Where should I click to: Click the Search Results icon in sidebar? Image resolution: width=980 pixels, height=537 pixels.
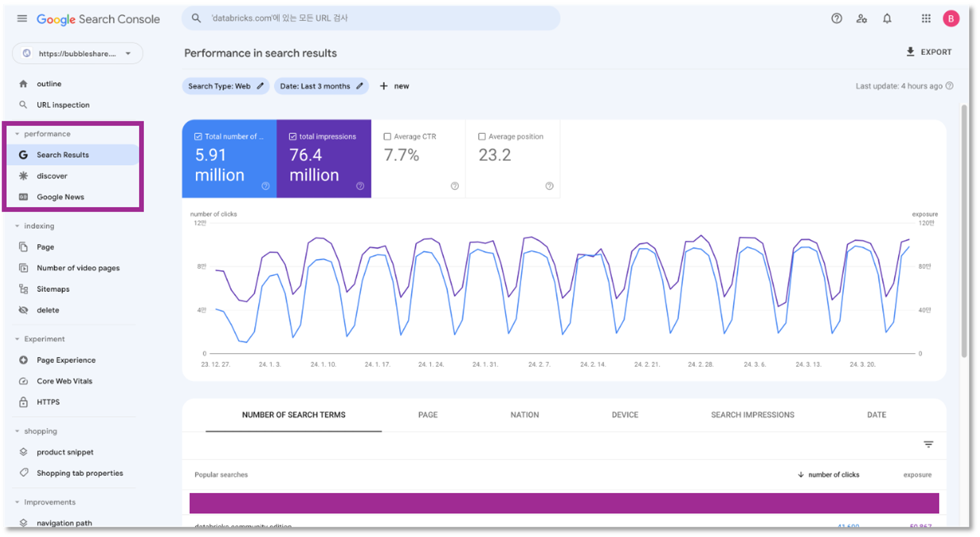point(24,155)
